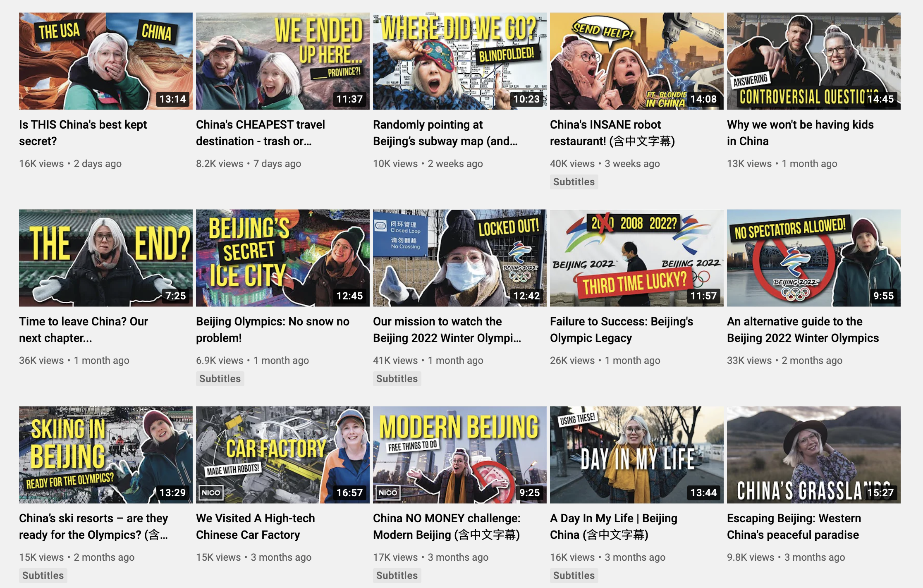The width and height of the screenshot is (923, 588).
Task: Click Subtitles badge under Ice City video
Action: (220, 379)
